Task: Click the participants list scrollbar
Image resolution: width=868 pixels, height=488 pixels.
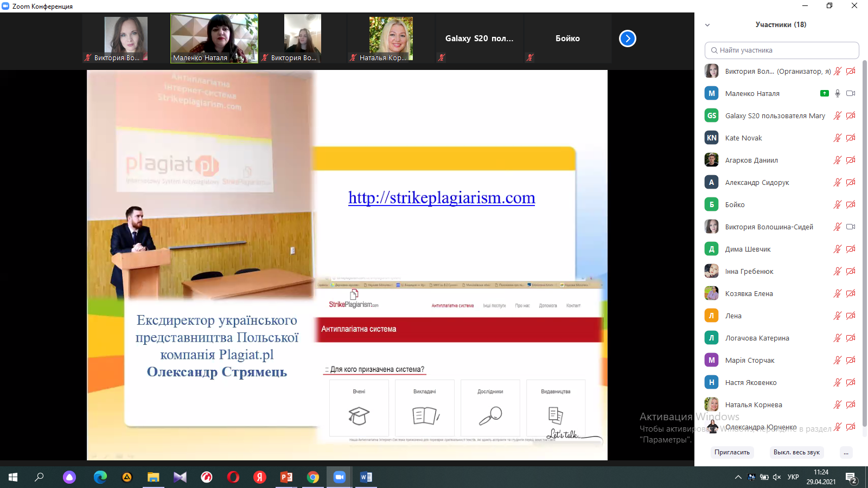Action: point(864,244)
